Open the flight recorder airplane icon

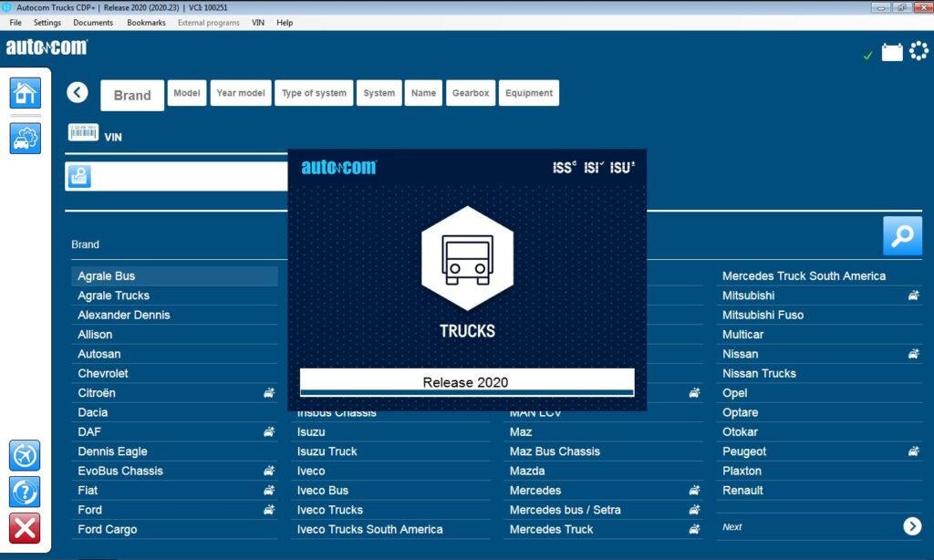click(x=25, y=456)
